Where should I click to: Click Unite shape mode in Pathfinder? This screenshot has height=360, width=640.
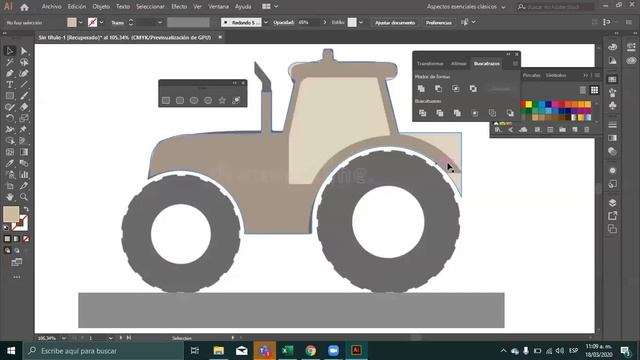tap(421, 89)
